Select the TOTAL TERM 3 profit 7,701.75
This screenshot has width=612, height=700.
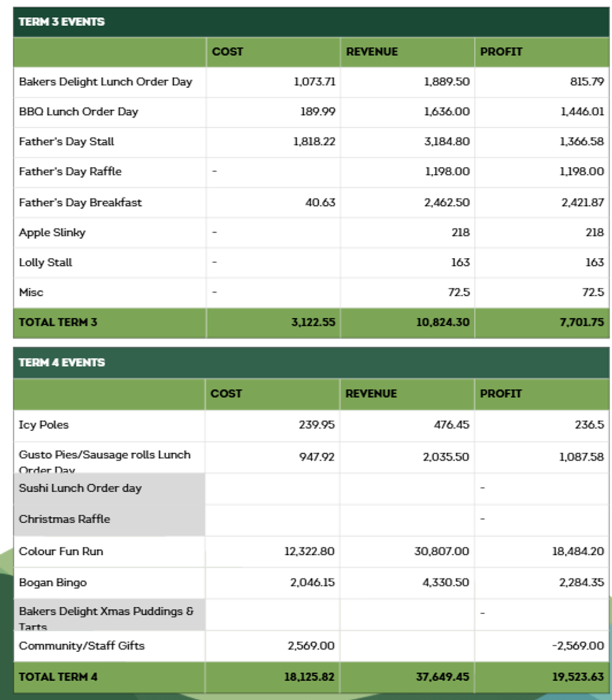[x=581, y=322]
